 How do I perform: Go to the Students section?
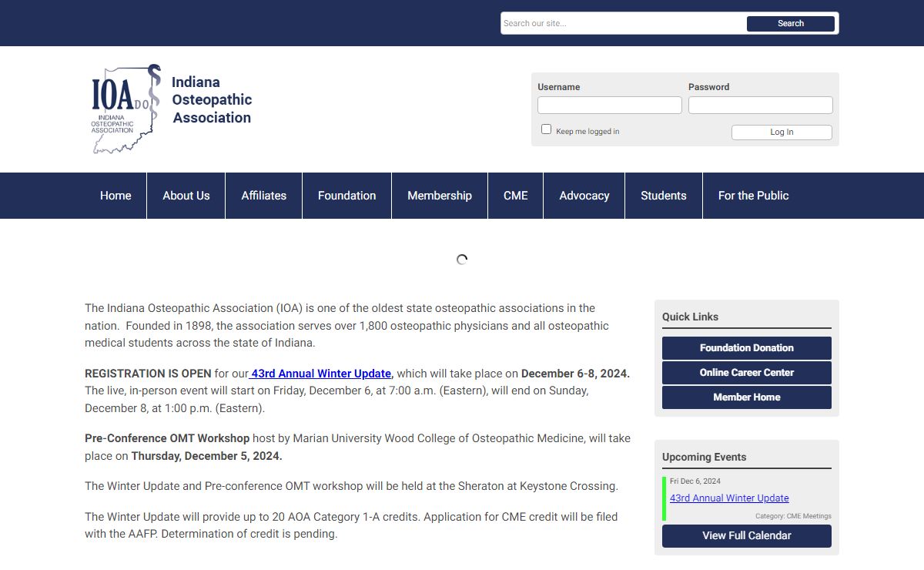664,196
